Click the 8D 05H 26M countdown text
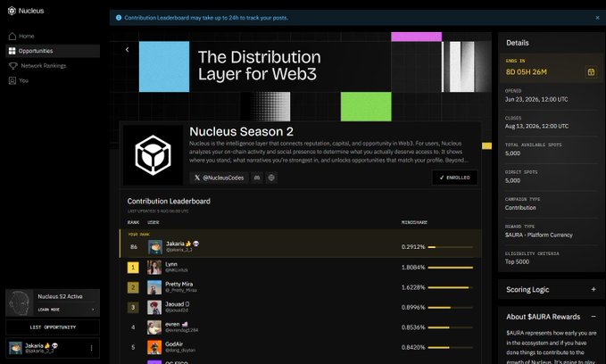This screenshot has height=364, width=606. [526, 72]
